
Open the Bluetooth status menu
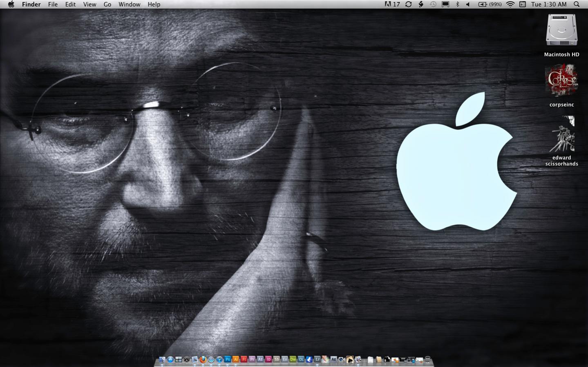click(458, 4)
